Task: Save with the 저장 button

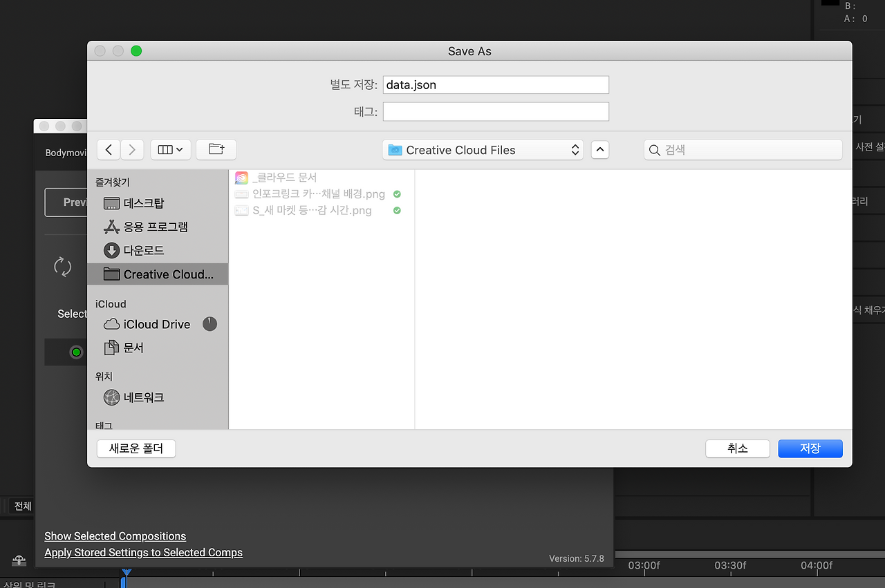Action: [x=810, y=448]
